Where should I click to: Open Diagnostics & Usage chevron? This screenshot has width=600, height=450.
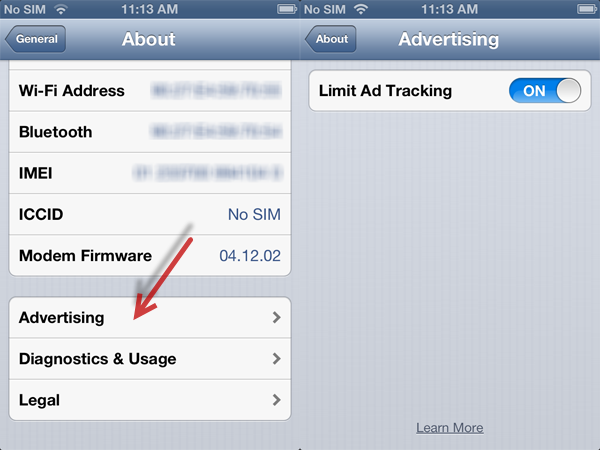(x=276, y=359)
